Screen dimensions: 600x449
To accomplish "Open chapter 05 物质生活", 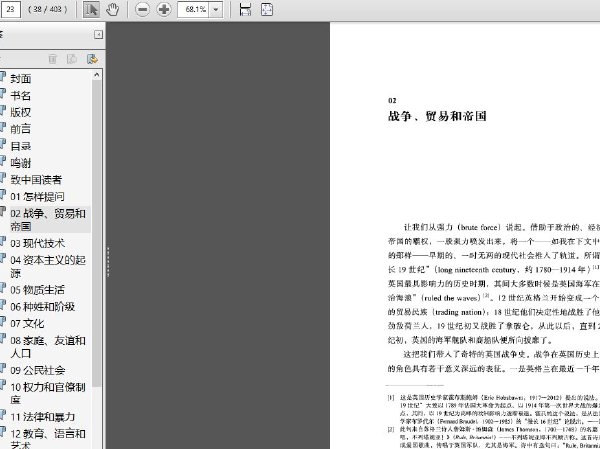I will coord(38,290).
